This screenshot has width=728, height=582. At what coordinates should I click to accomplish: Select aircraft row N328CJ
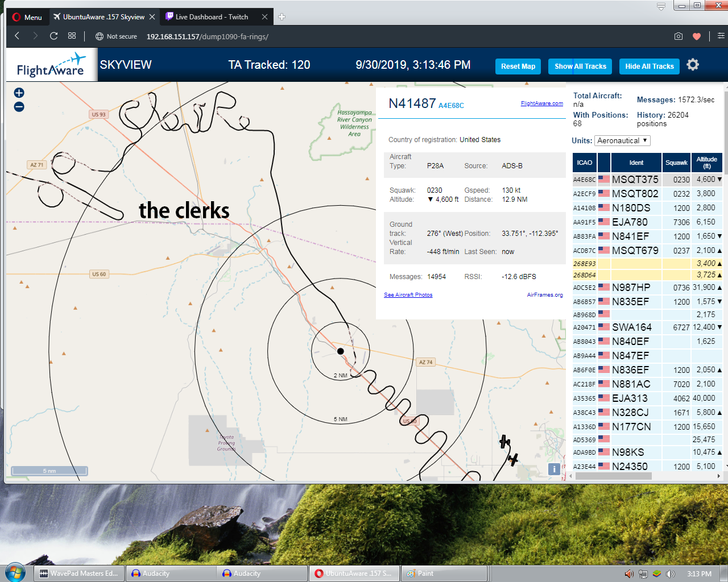[647, 413]
